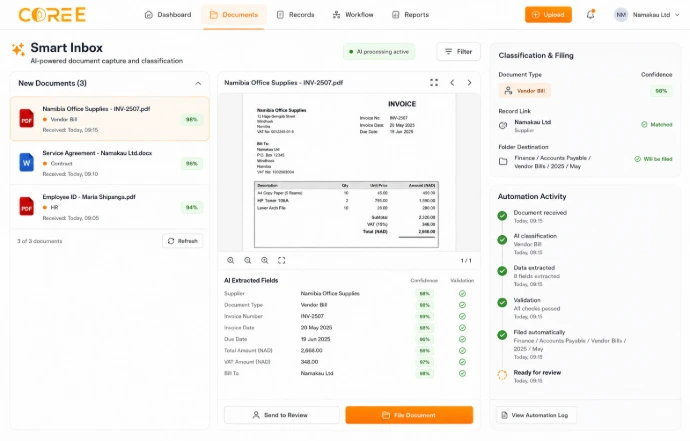Click the Smart Inbox sparkle icon
The height and width of the screenshot is (441, 690).
[x=18, y=49]
